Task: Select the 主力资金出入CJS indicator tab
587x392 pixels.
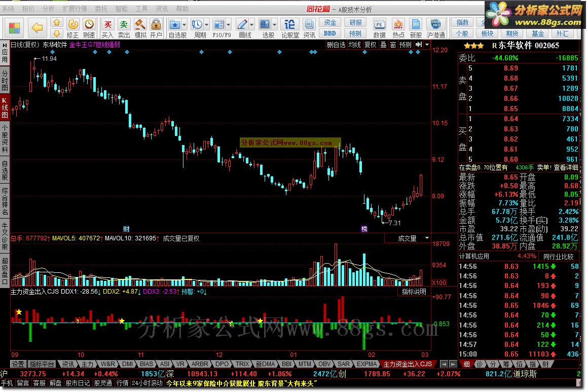Action: 408,364
